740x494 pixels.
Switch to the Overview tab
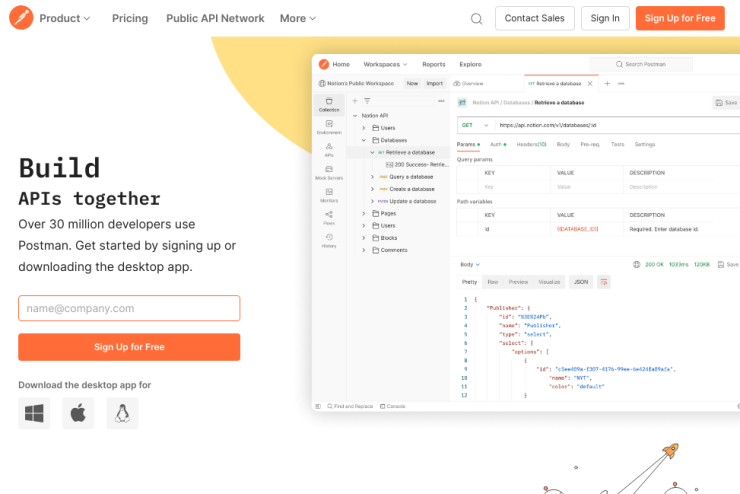(469, 84)
